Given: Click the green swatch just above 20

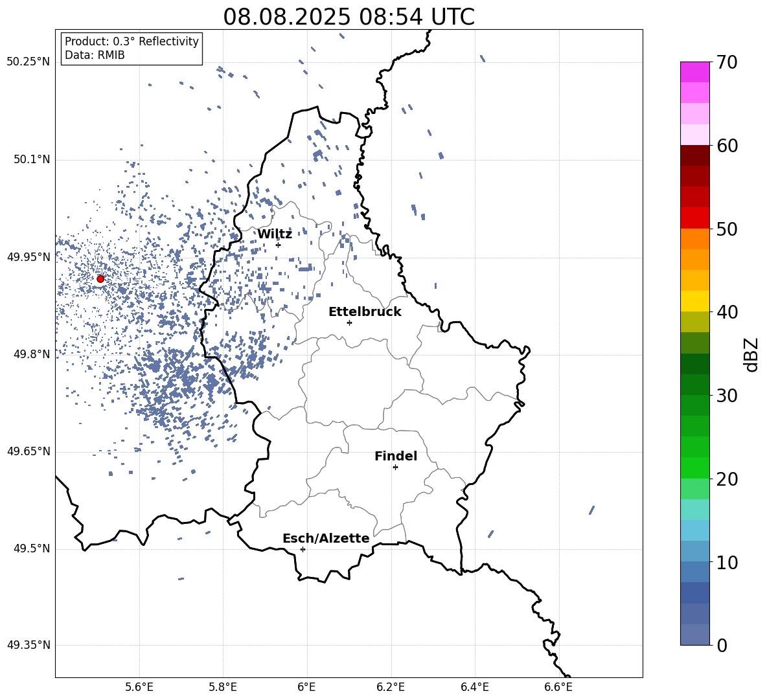Looking at the screenshot, I should click(694, 468).
